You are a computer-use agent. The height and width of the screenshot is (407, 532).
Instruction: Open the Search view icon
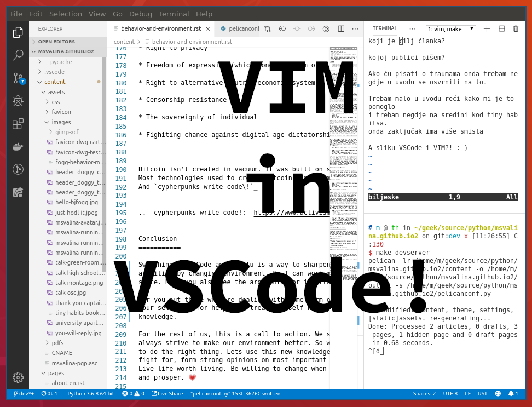tap(18, 55)
